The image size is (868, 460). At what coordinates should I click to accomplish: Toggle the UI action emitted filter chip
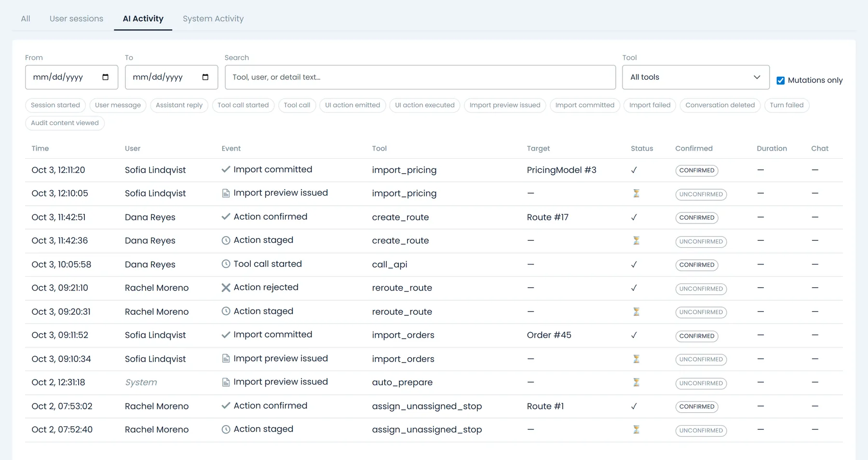tap(353, 105)
